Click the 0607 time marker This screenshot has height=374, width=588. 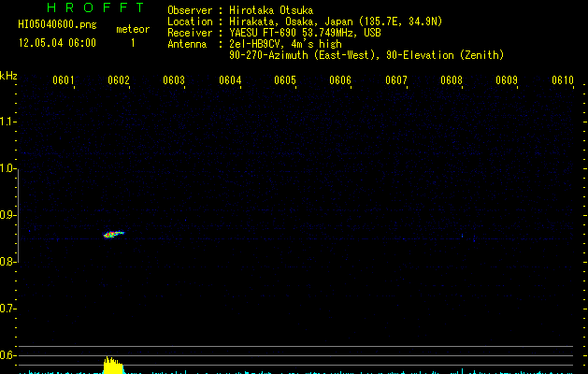point(396,79)
